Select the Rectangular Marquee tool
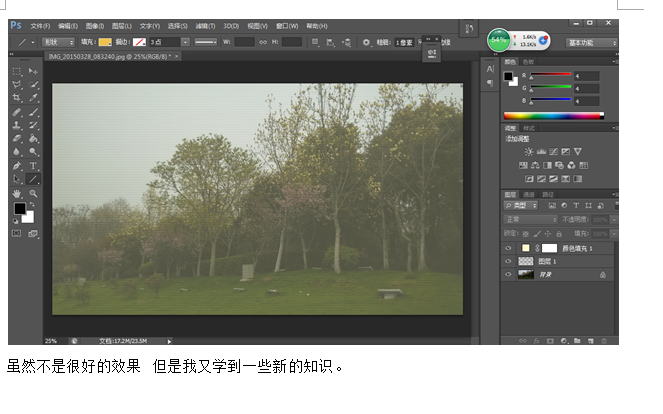Viewport: 663px width, 414px height. (x=16, y=71)
